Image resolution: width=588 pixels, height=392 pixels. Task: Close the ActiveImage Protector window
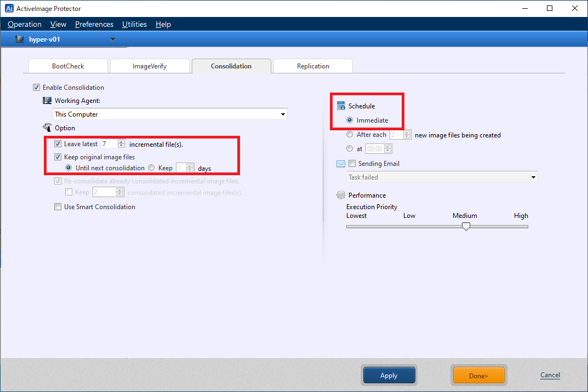pos(574,8)
